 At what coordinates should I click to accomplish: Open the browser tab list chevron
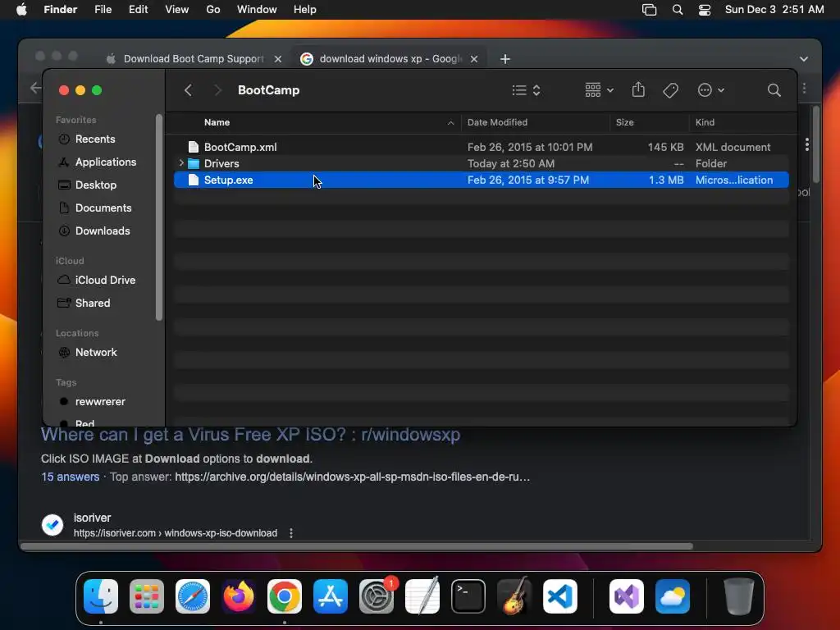(804, 59)
